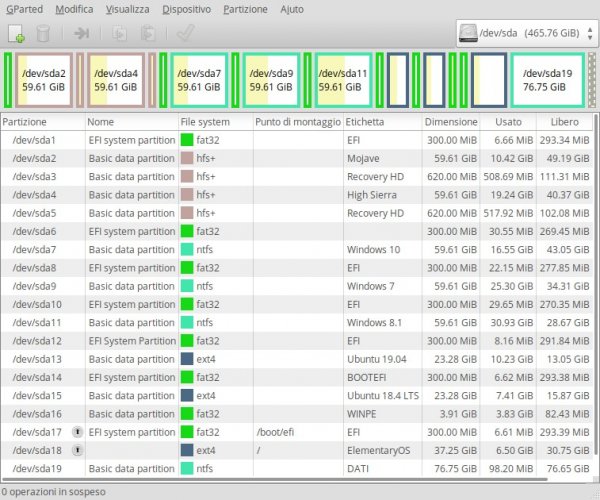Image resolution: width=600 pixels, height=500 pixels.
Task: Select the /dev/sda10 partition row
Action: click(297, 304)
